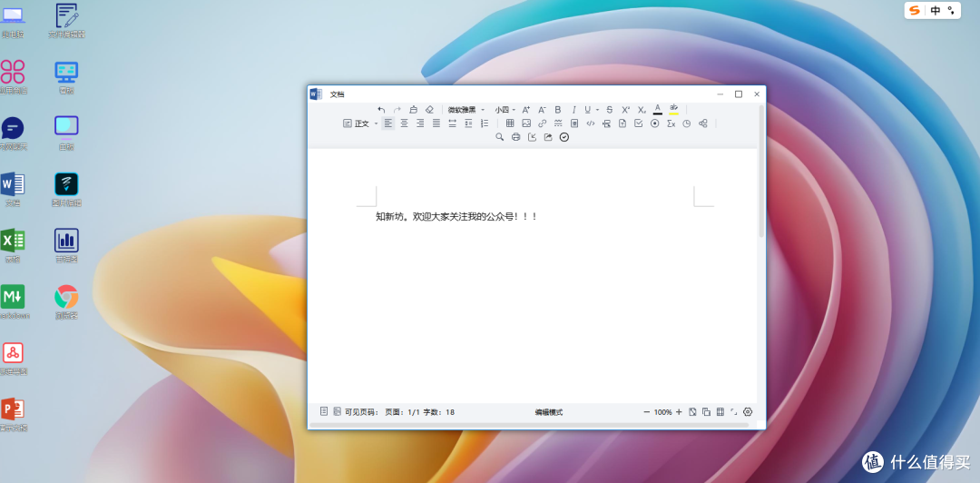
Task: Open the font size dropdown 小四
Action: [505, 110]
